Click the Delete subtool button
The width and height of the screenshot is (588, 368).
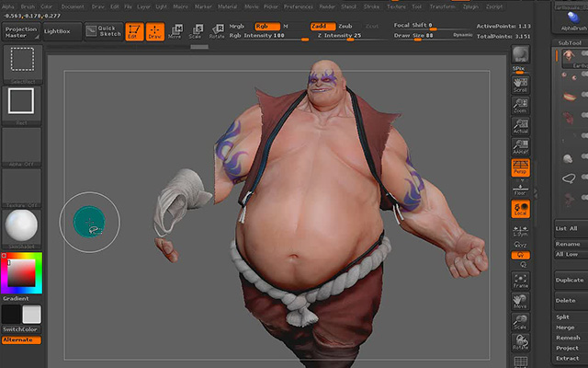point(571,301)
